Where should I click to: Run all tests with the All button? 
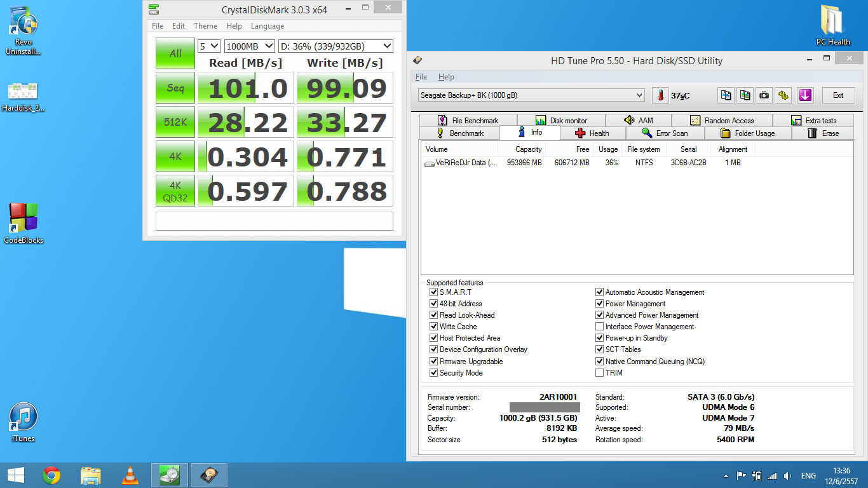[x=175, y=54]
